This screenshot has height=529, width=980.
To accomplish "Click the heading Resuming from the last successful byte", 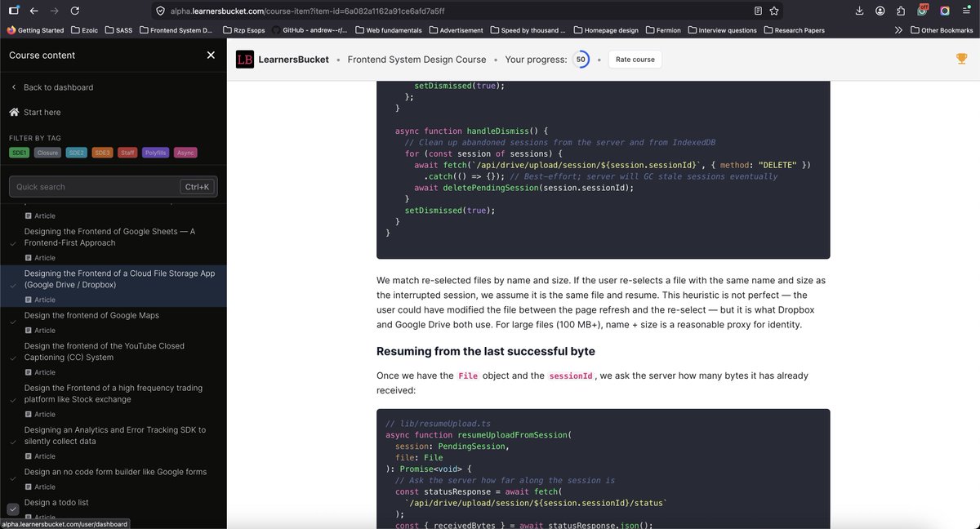I will point(486,351).
